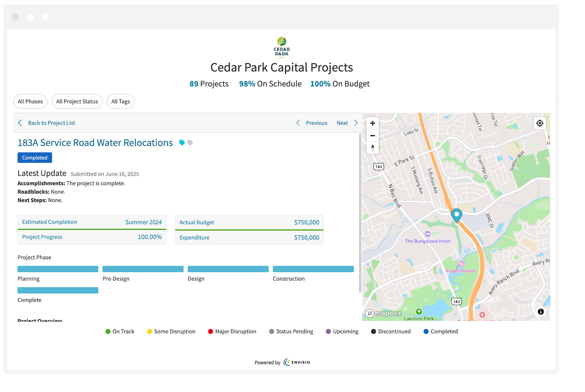Click the On Track green legend dot
The width and height of the screenshot is (585, 392).
point(108,331)
